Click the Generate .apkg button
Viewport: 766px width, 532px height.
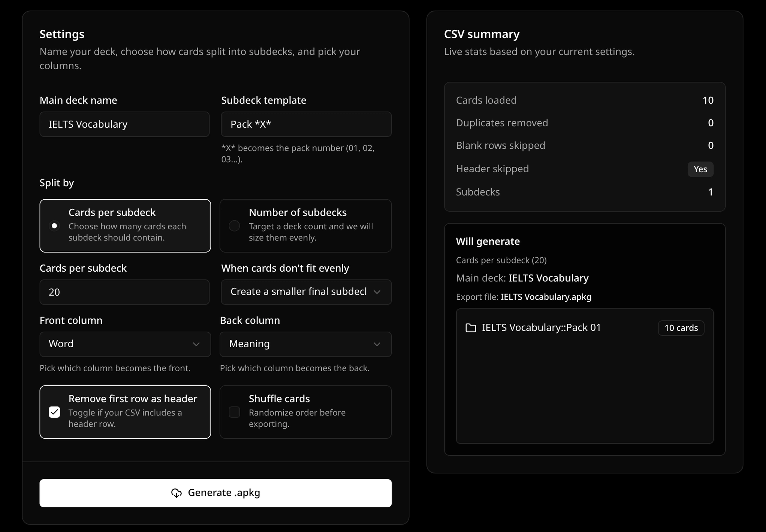click(215, 493)
